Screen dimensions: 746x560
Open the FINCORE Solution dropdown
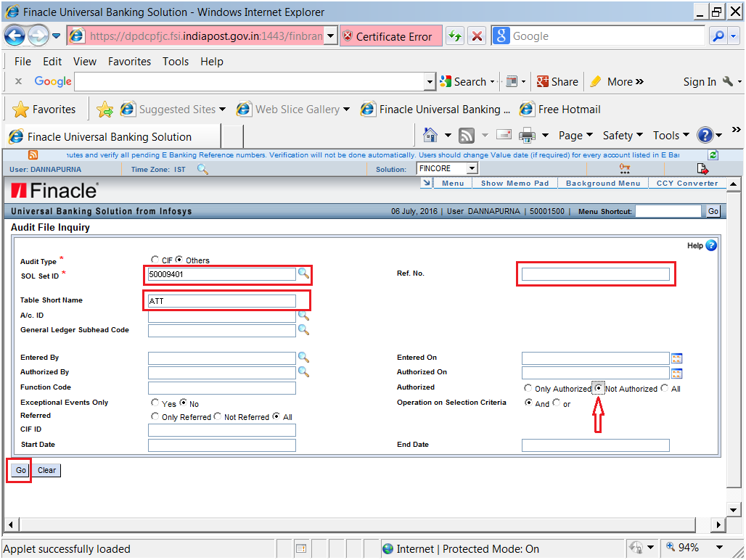coord(471,168)
